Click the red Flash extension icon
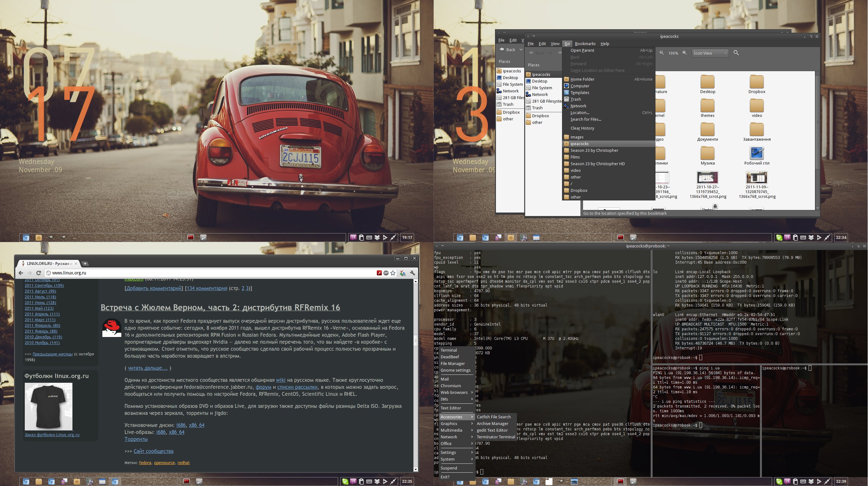868x486 pixels. point(379,273)
